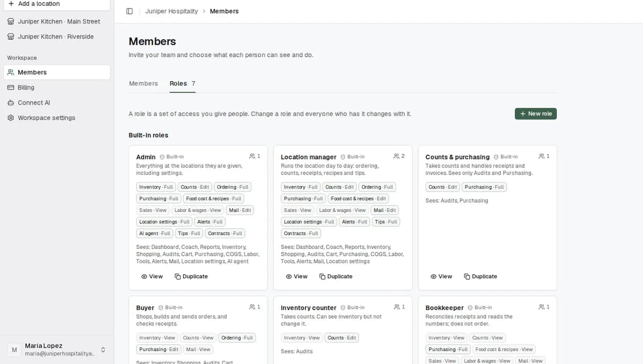Click the Main Street store icon
Screen dimensions: 643x364
point(11,21)
